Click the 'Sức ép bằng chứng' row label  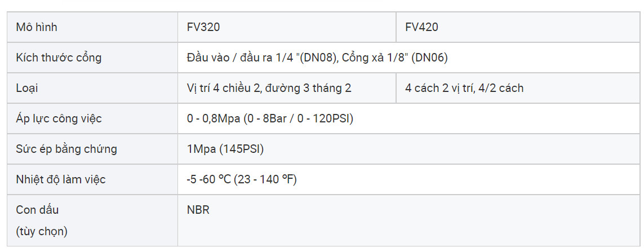66,149
